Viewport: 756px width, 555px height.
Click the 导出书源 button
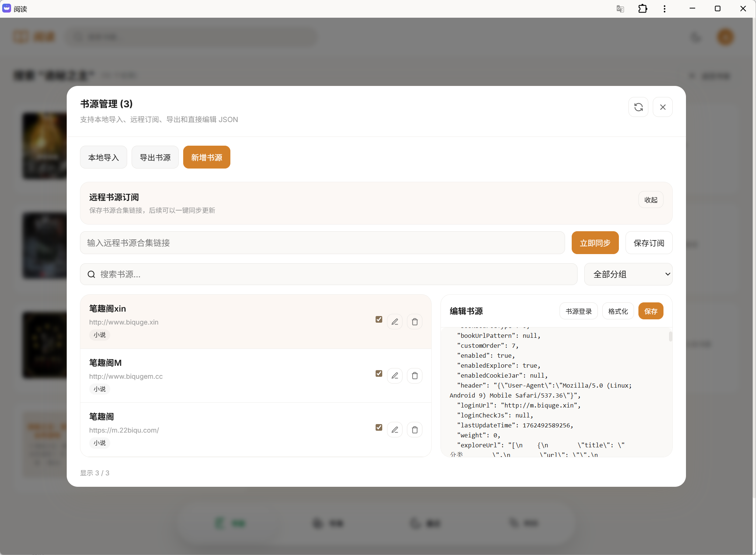(155, 157)
